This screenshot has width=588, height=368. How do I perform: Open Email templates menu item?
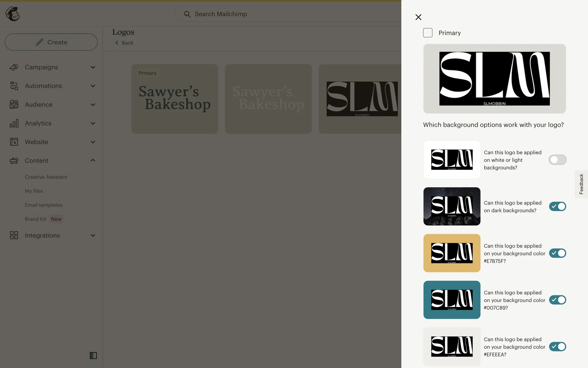(x=43, y=205)
